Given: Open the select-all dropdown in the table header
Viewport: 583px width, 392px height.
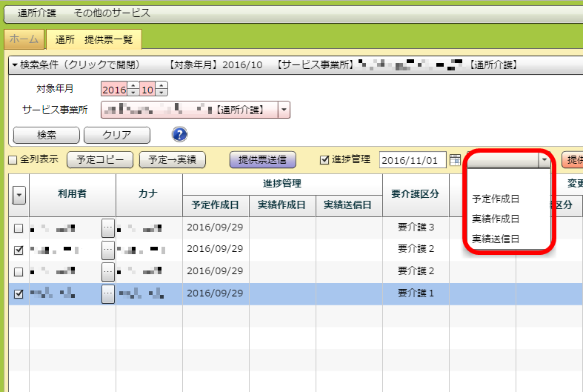Looking at the screenshot, I should [x=19, y=194].
